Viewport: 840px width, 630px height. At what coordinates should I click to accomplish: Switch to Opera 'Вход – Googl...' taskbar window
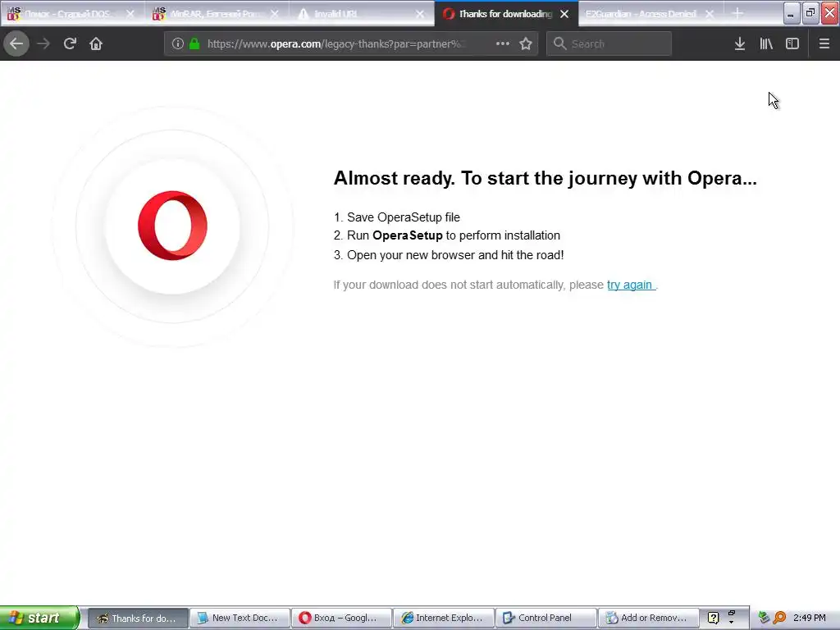point(341,618)
